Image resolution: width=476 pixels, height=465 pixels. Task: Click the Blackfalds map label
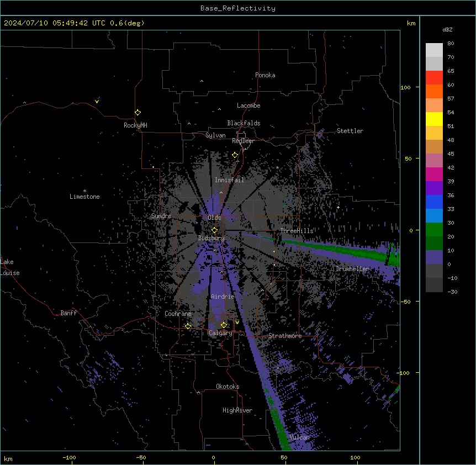tap(244, 123)
